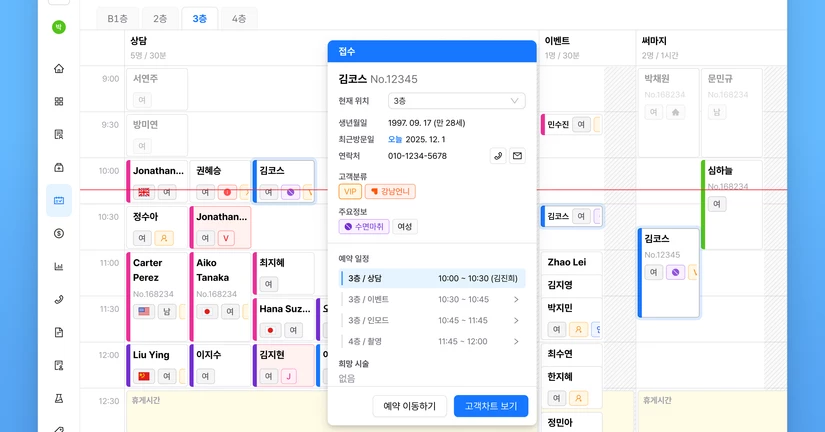This screenshot has height=432, width=825.
Task: Call the customer using the phone icon button
Action: (498, 156)
